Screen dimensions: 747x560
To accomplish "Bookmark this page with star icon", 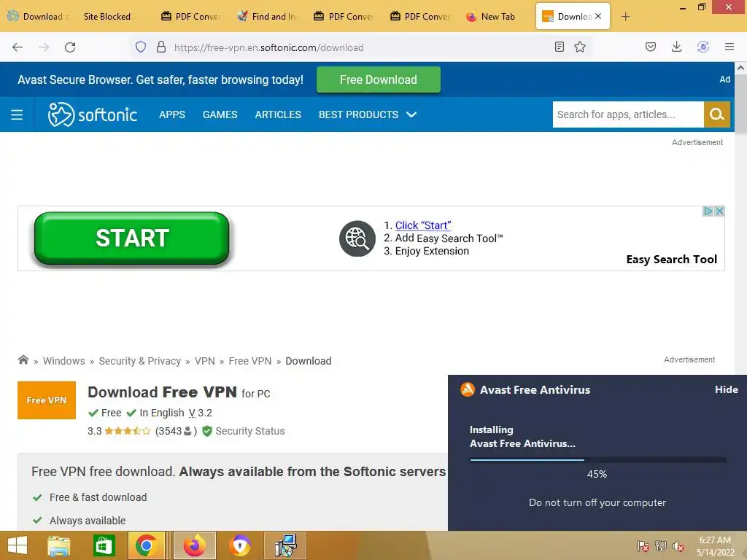I will 580,47.
